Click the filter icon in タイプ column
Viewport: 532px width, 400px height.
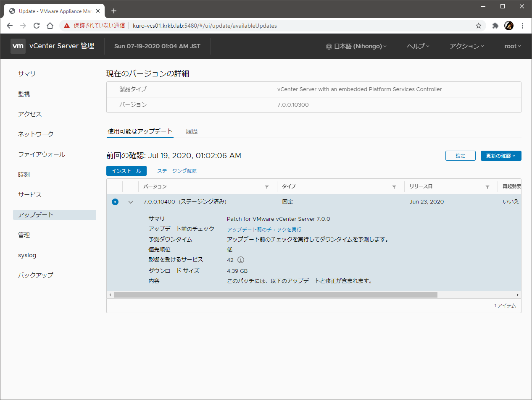click(x=394, y=187)
